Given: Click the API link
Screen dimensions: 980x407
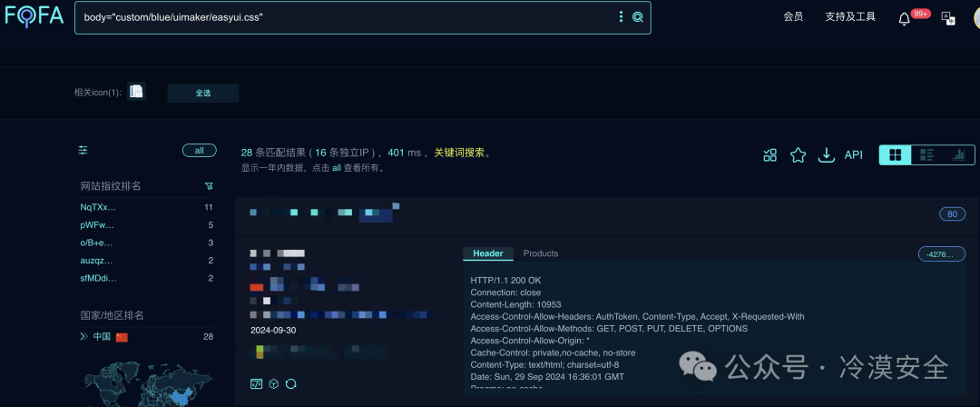Looking at the screenshot, I should tap(853, 154).
